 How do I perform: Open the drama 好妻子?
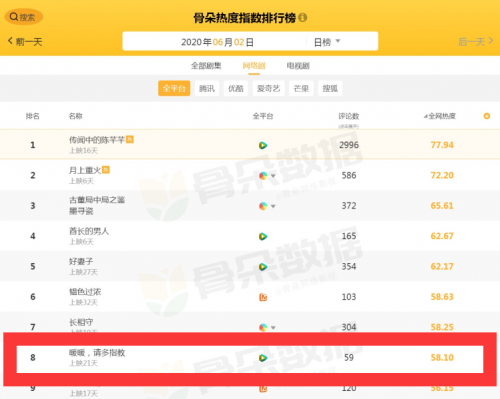[81, 261]
